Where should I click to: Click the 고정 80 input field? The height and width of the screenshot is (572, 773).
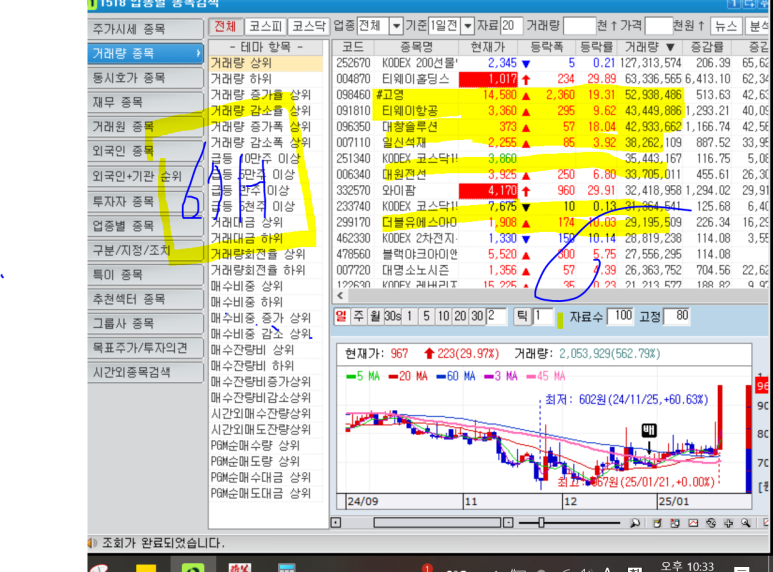point(676,316)
